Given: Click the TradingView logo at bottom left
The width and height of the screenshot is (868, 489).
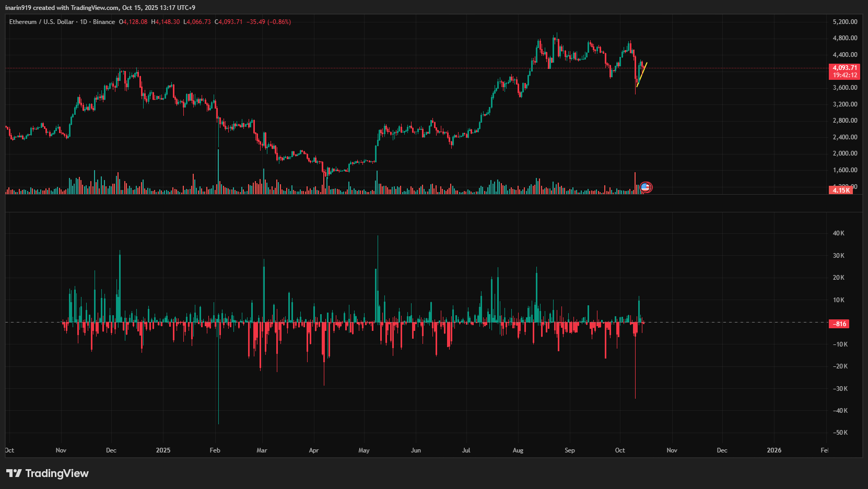Looking at the screenshot, I should [x=48, y=473].
